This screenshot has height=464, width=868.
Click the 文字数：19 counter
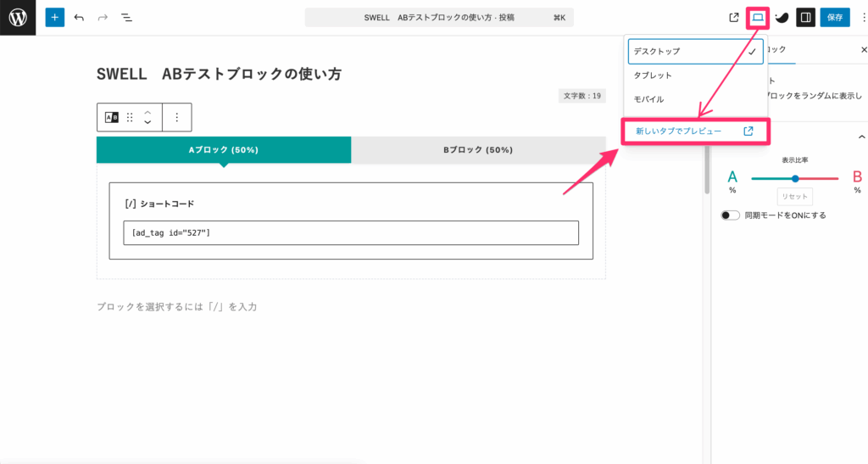[581, 96]
